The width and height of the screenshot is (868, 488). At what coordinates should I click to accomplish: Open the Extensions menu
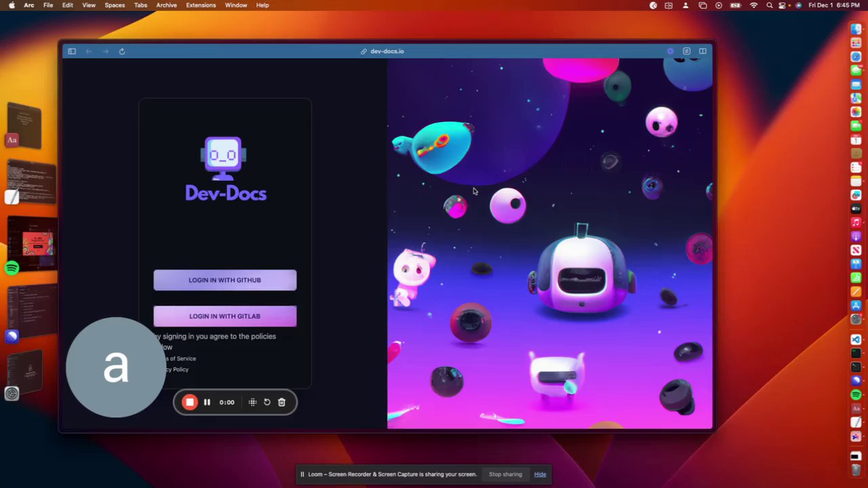pos(201,5)
